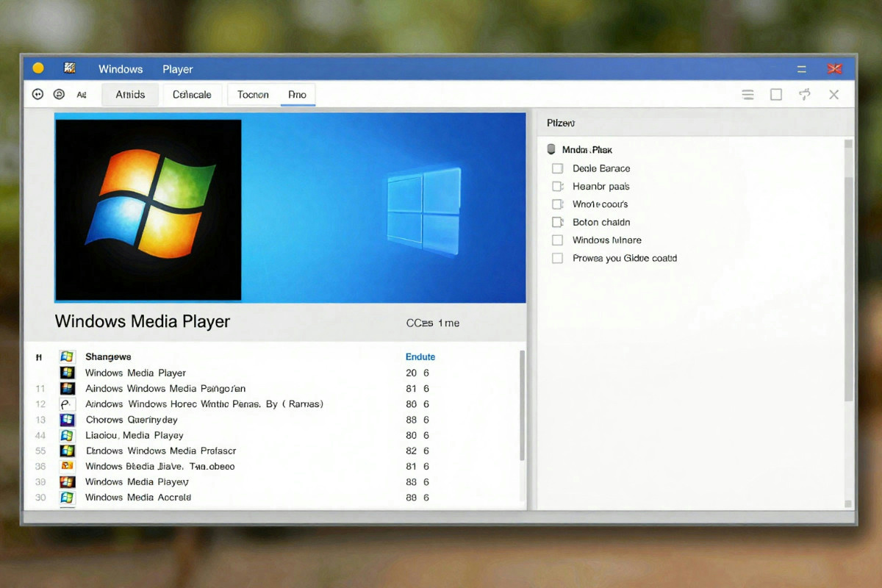Click the icon next to Chorows Qaerinyday
This screenshot has width=882, height=588.
pyautogui.click(x=68, y=420)
